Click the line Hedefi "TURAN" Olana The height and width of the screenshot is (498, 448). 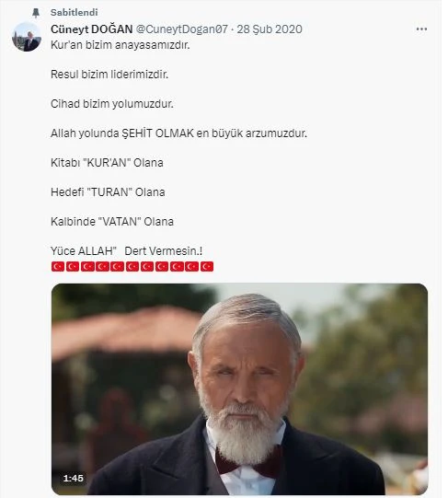click(x=108, y=192)
